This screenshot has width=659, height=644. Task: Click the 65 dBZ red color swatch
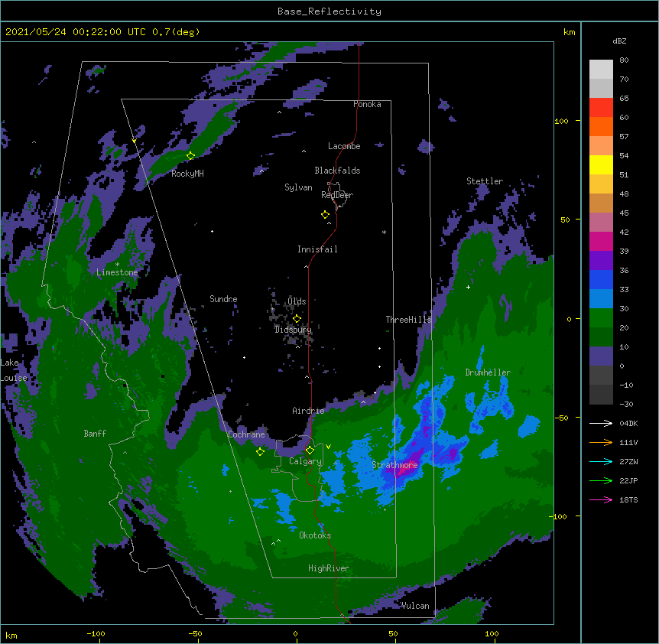[601, 108]
